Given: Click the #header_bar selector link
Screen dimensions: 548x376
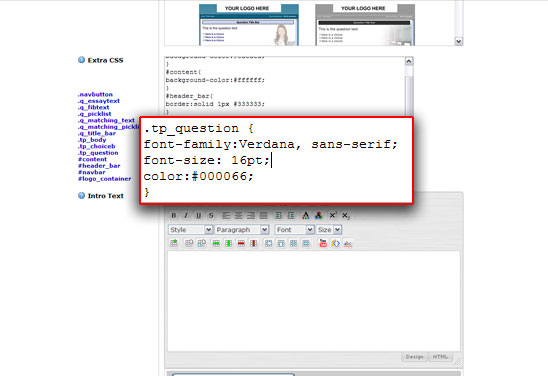Looking at the screenshot, I should click(x=99, y=166).
